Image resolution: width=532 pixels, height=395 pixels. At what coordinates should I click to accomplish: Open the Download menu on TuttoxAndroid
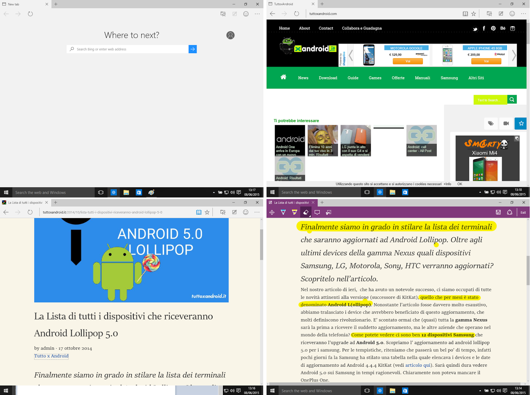coord(328,78)
